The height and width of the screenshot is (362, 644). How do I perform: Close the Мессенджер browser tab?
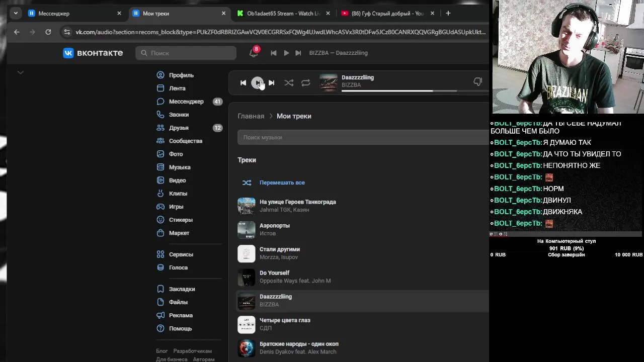click(x=119, y=13)
